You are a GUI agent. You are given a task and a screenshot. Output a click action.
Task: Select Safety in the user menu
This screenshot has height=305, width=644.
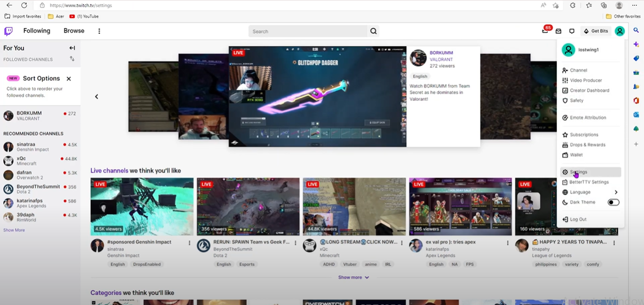tap(590, 101)
